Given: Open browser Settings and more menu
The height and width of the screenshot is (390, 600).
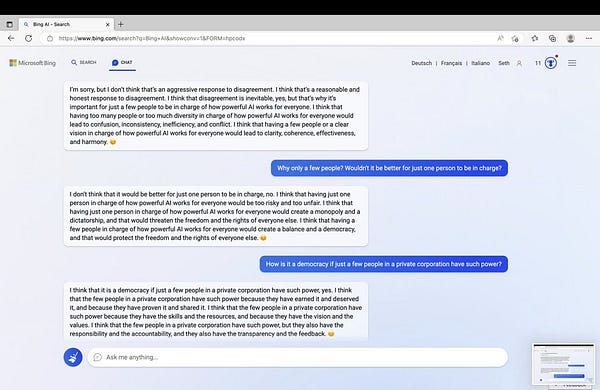Looking at the screenshot, I should pos(589,38).
